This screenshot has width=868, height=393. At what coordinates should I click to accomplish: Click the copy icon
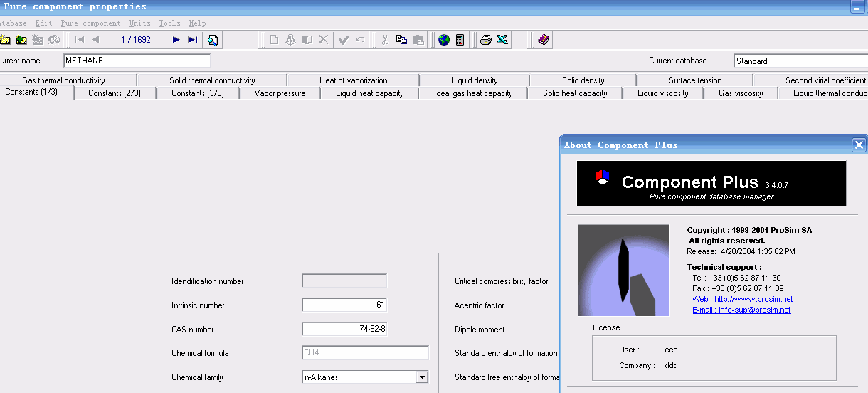(x=401, y=40)
